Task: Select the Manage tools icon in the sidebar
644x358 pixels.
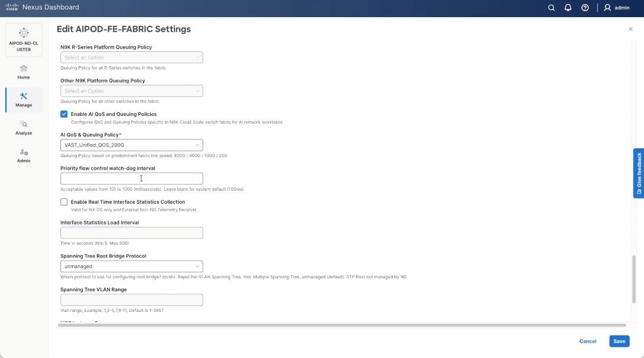Action: point(23,99)
